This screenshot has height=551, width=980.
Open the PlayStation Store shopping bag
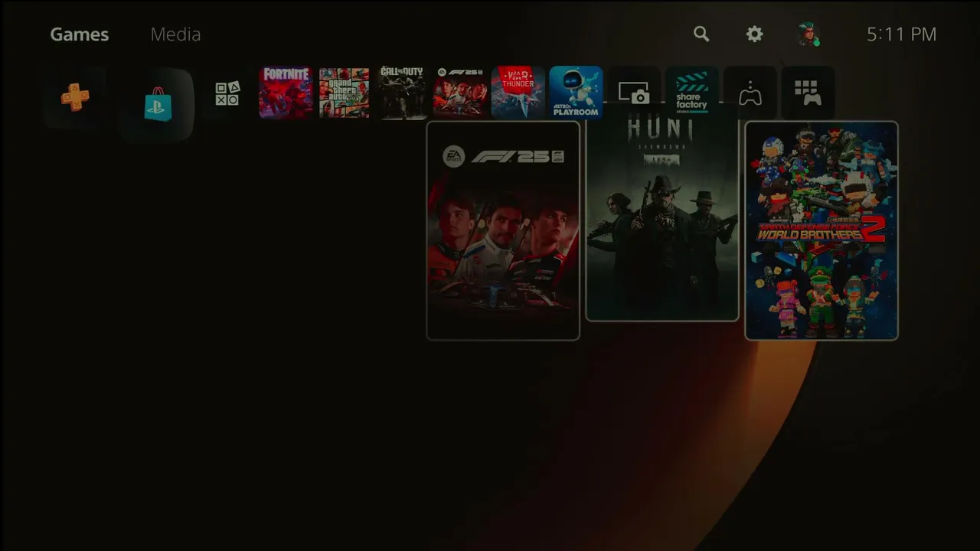pos(158,103)
